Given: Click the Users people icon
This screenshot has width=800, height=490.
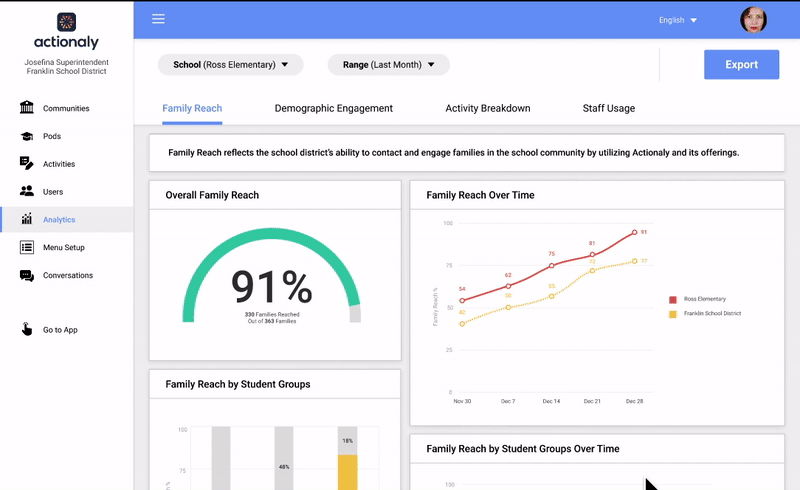Looking at the screenshot, I should point(27,191).
